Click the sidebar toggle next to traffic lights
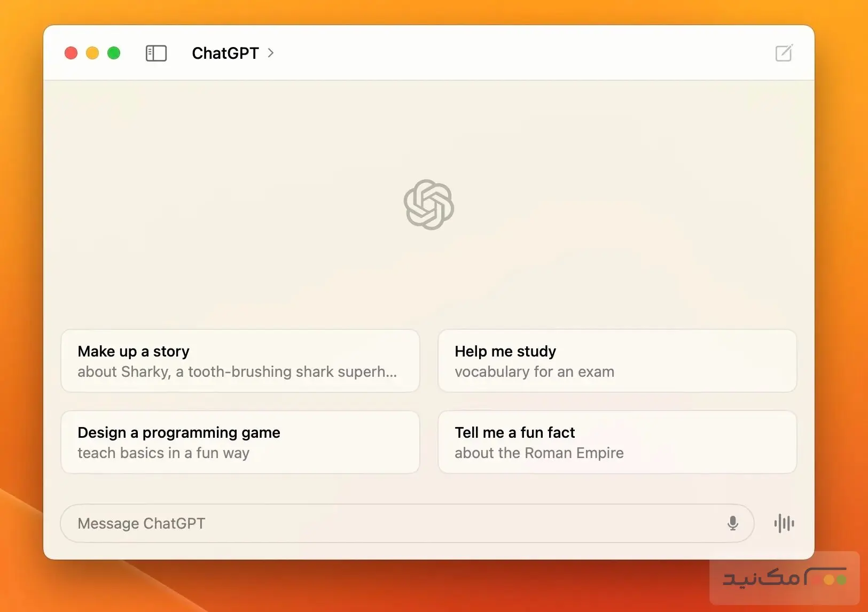 [156, 53]
